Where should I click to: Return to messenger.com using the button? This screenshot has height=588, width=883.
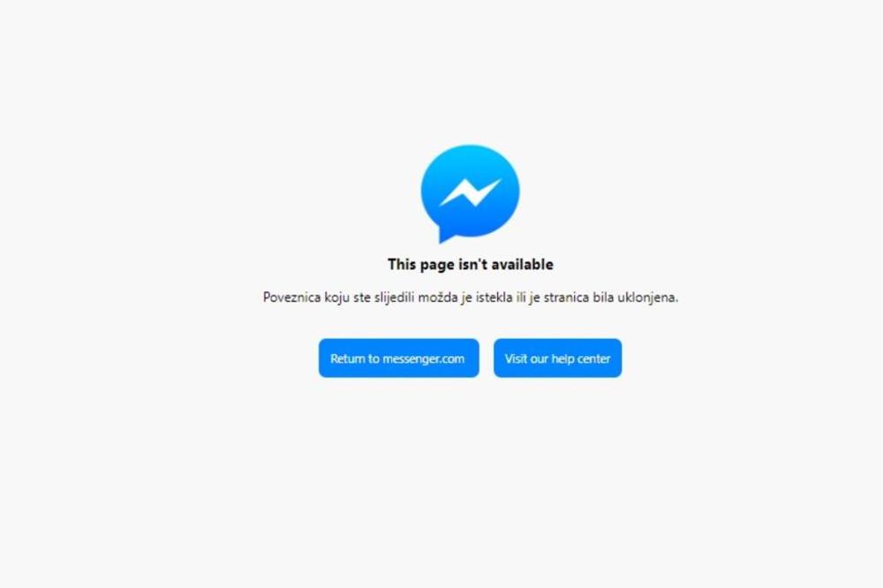(x=399, y=358)
